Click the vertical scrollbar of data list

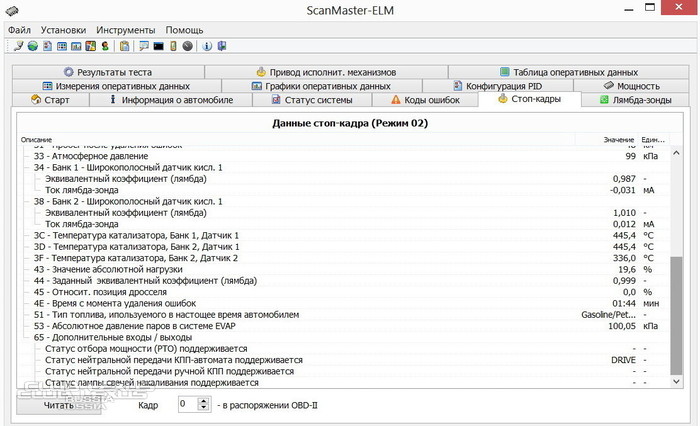[676, 300]
